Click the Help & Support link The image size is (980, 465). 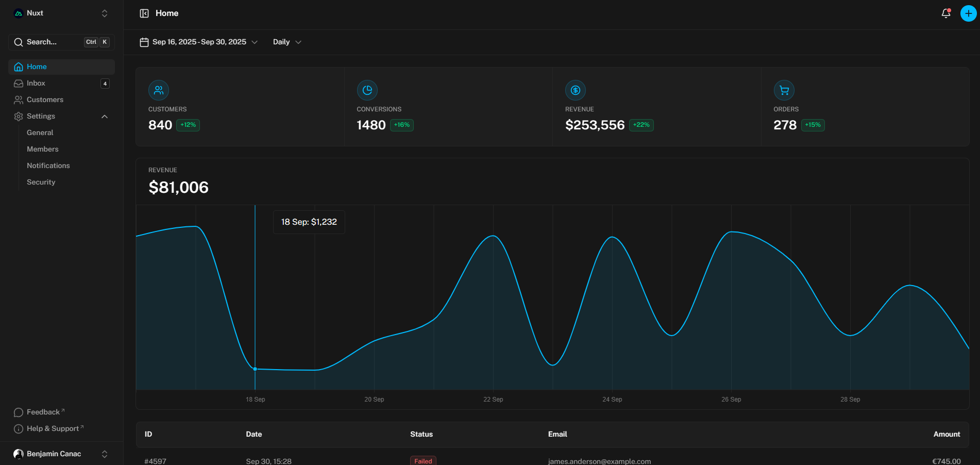coord(52,428)
